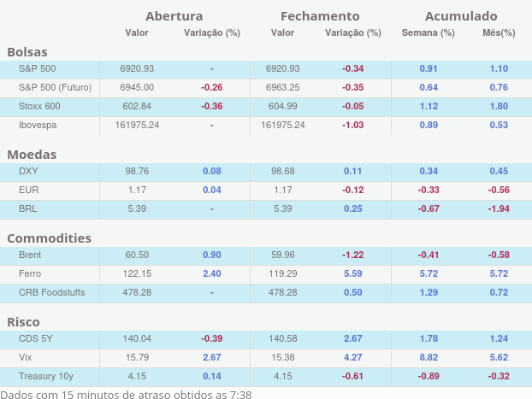This screenshot has height=399, width=532.
Task: Select the Treasury 10y row label
Action: click(44, 376)
